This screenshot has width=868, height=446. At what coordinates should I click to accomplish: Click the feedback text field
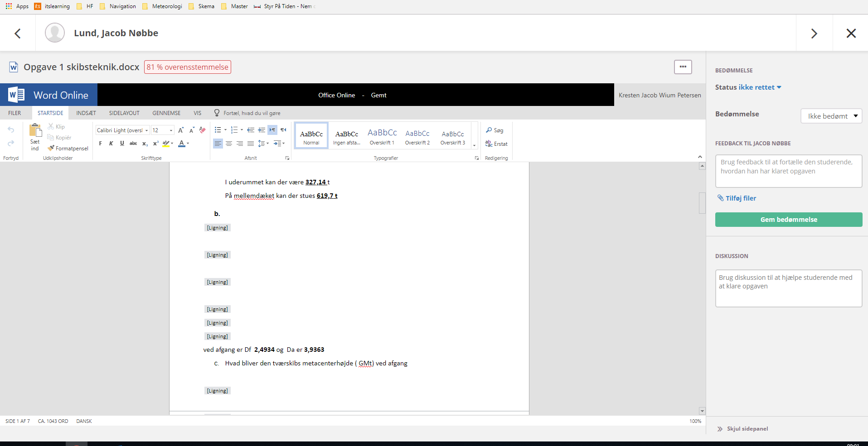pyautogui.click(x=788, y=171)
